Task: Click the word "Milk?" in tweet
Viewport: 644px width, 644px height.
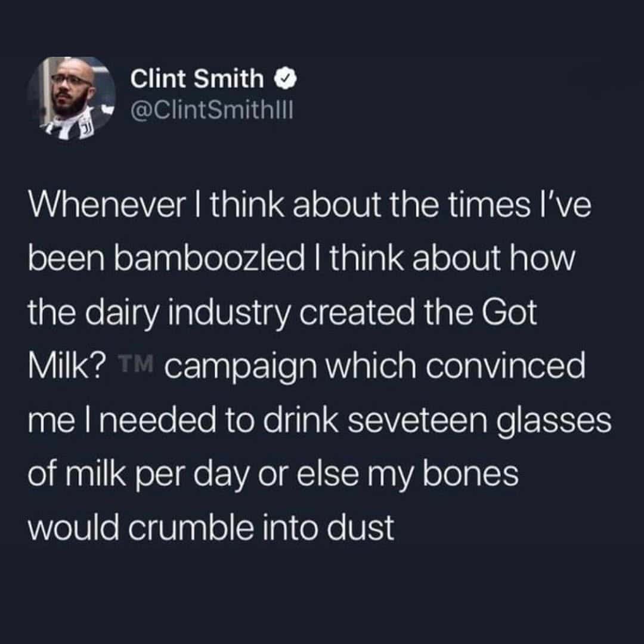Action: point(67,365)
